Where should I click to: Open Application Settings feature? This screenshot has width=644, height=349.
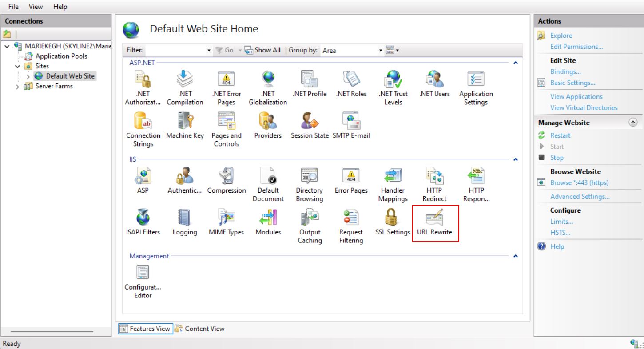tap(476, 88)
